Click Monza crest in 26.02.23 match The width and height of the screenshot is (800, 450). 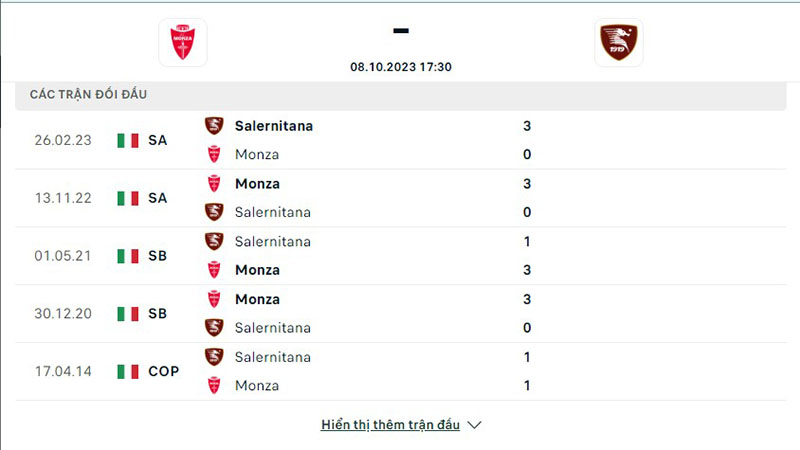(x=214, y=155)
